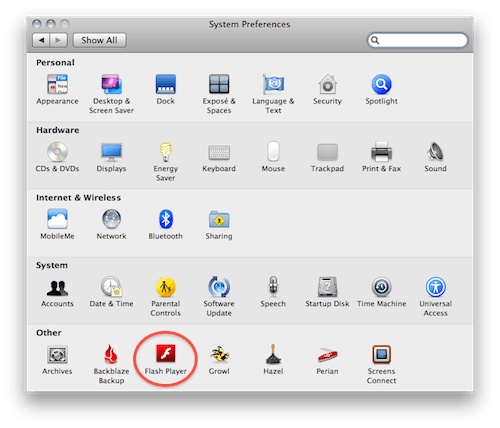Select the Energy Saver lightbulb icon

point(166,152)
